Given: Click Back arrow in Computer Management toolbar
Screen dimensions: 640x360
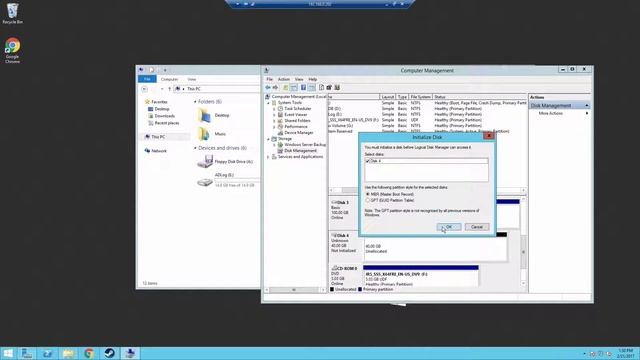Looking at the screenshot, I should click(268, 87).
